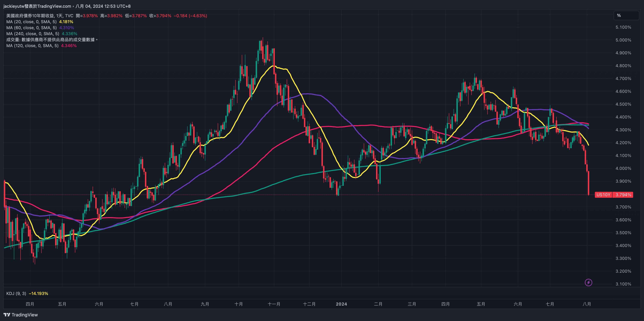Select the MA 20 indicator legend

pyautogui.click(x=31, y=22)
